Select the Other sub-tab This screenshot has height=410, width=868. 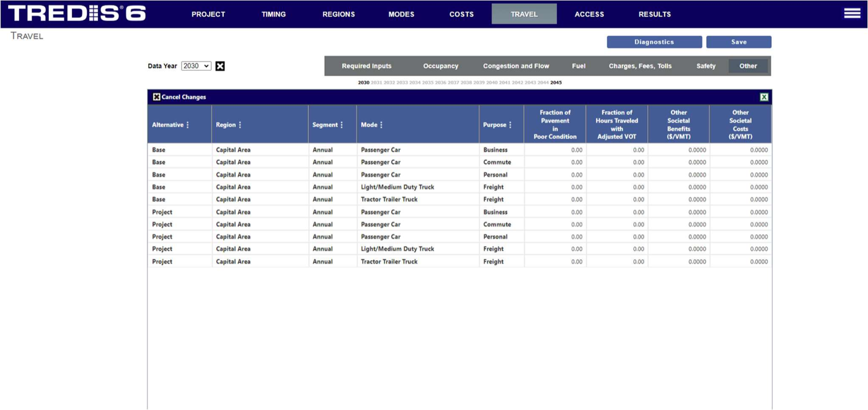(748, 66)
